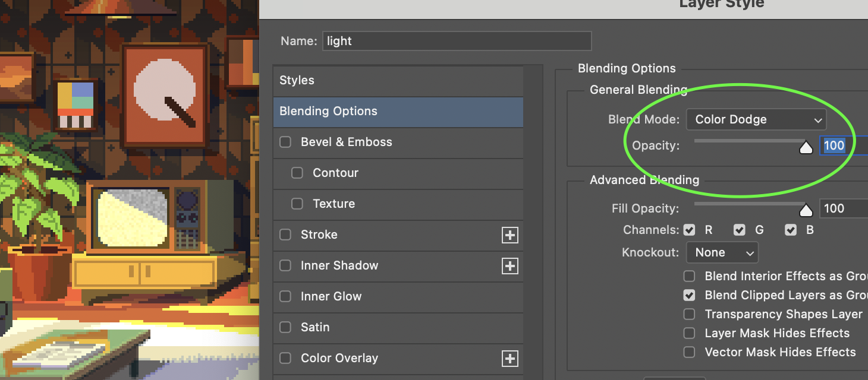Toggle the Inner Glow effect checkbox
This screenshot has width=868, height=380.
coord(285,296)
